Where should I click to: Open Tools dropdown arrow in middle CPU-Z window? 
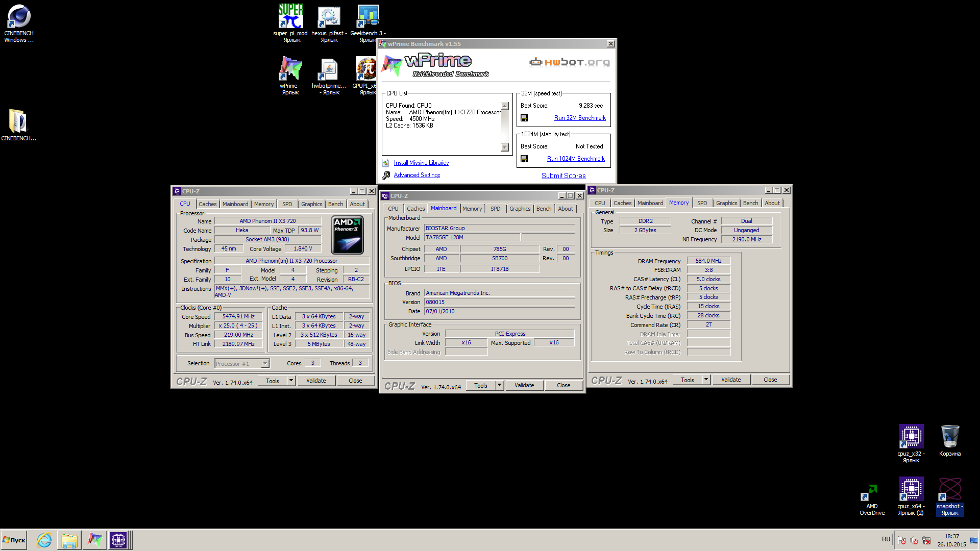coord(499,385)
